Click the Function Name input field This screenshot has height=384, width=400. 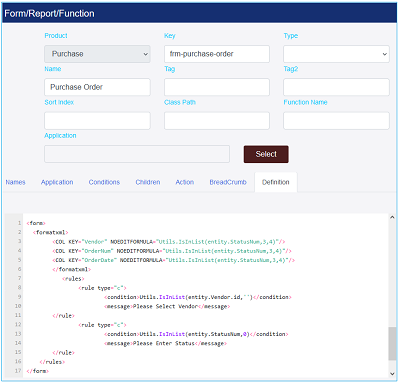click(336, 121)
